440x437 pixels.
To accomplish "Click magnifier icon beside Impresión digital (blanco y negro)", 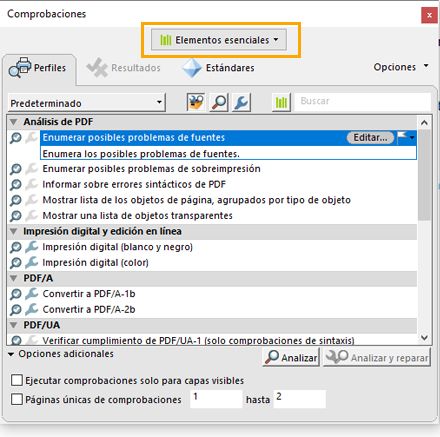I will point(16,247).
